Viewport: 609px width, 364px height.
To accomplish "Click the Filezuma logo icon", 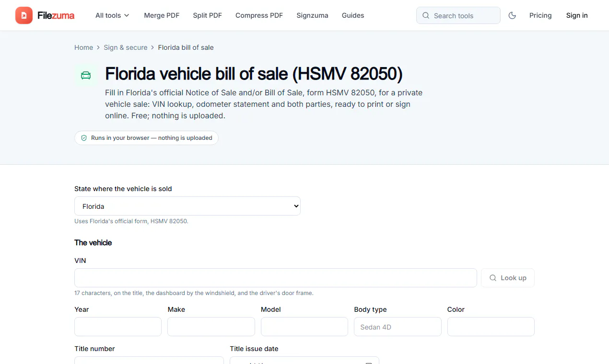I will [24, 15].
